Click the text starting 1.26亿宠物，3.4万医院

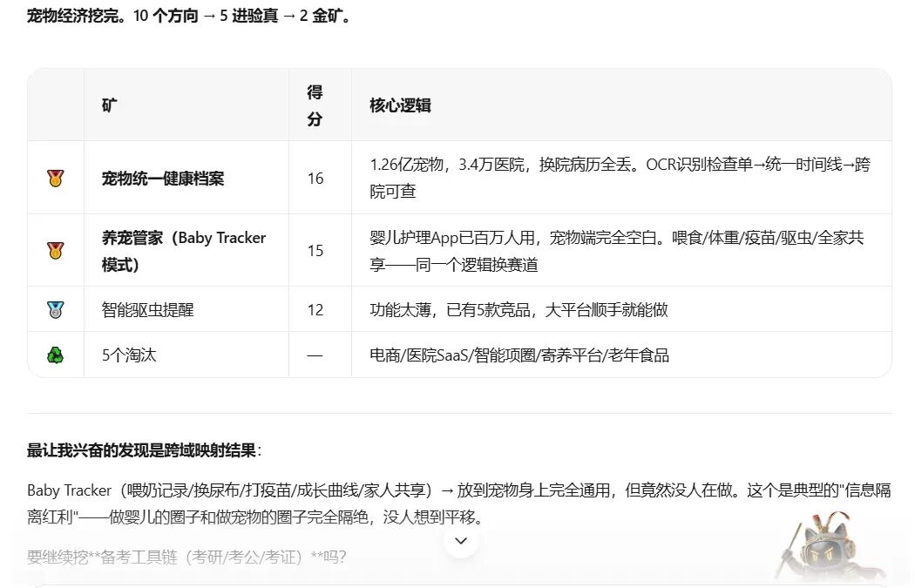(620, 178)
